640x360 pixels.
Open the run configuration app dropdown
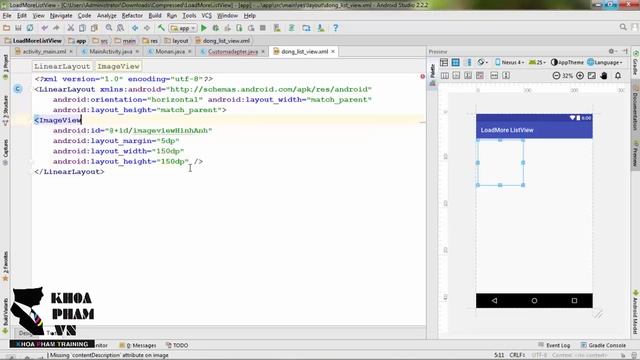tap(183, 28)
